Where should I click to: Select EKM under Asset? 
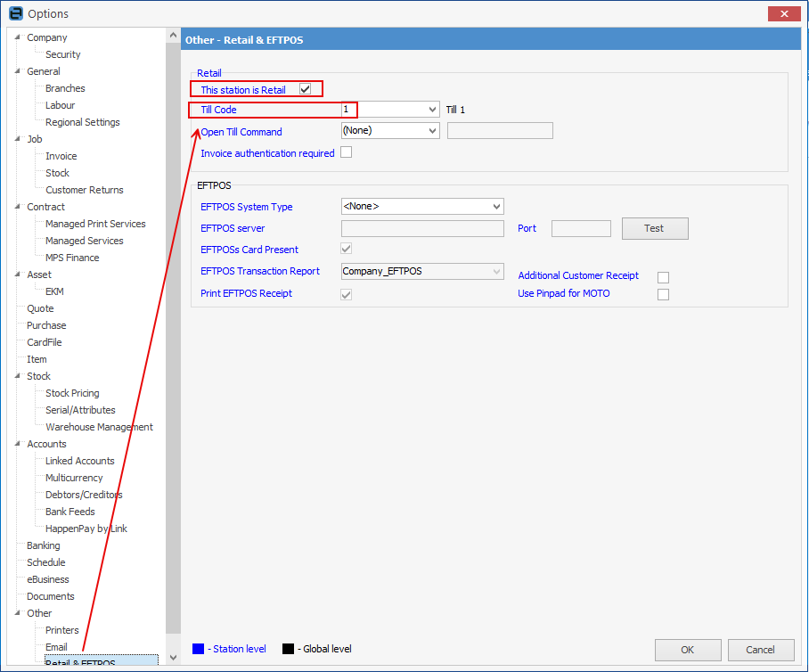[54, 291]
